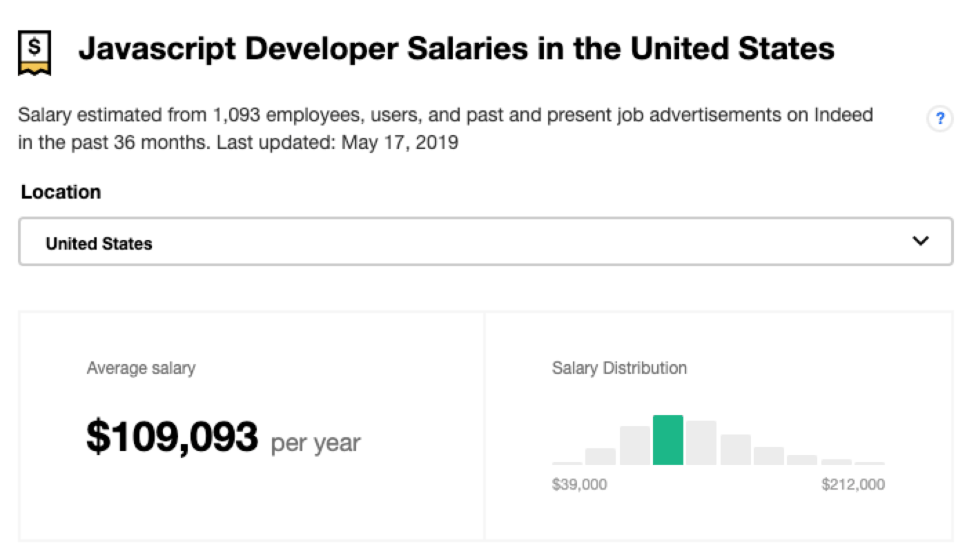976x560 pixels.
Task: Click the $39,000 minimum salary label
Action: 580,485
